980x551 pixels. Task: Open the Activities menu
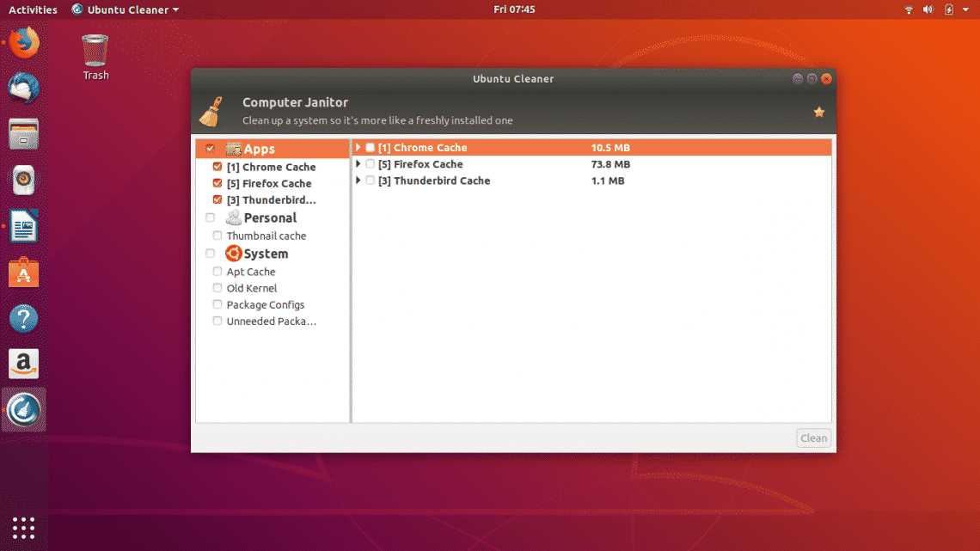coord(33,9)
